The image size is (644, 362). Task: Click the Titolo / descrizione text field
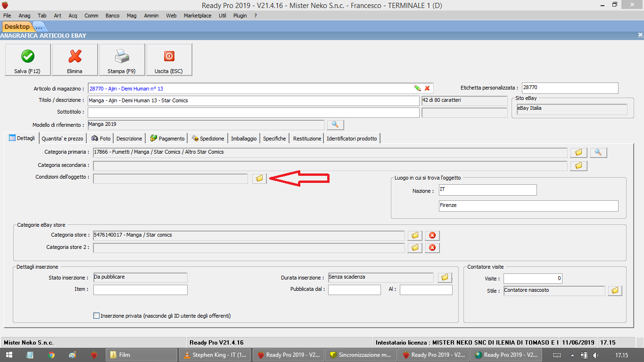pyautogui.click(x=253, y=100)
